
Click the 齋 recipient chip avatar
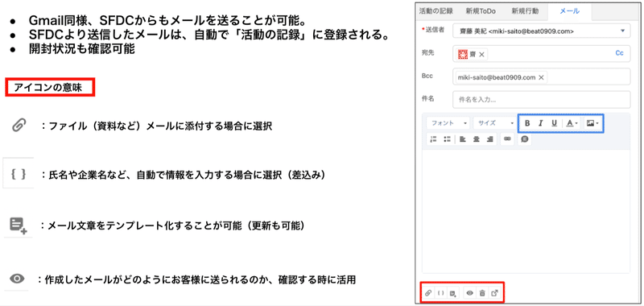[463, 55]
